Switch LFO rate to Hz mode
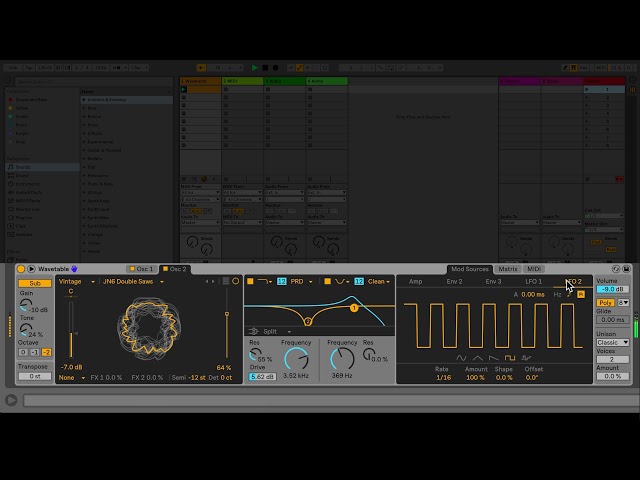The height and width of the screenshot is (480, 640). [557, 294]
